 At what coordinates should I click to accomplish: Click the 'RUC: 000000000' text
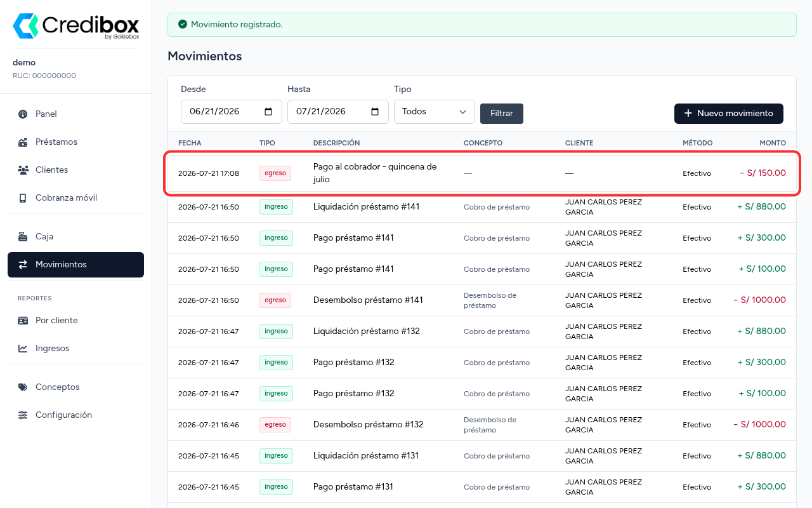tap(44, 76)
